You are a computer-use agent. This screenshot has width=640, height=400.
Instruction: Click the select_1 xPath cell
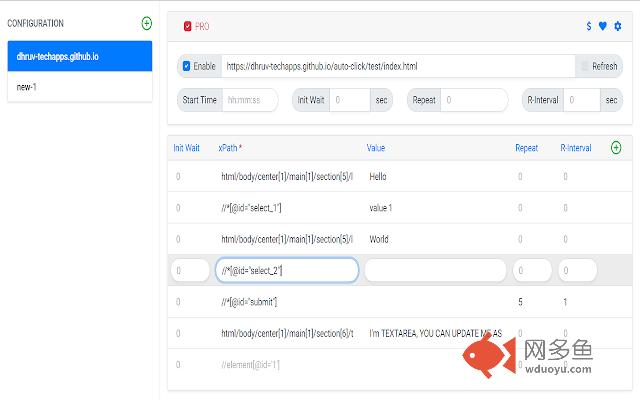tap(251, 208)
